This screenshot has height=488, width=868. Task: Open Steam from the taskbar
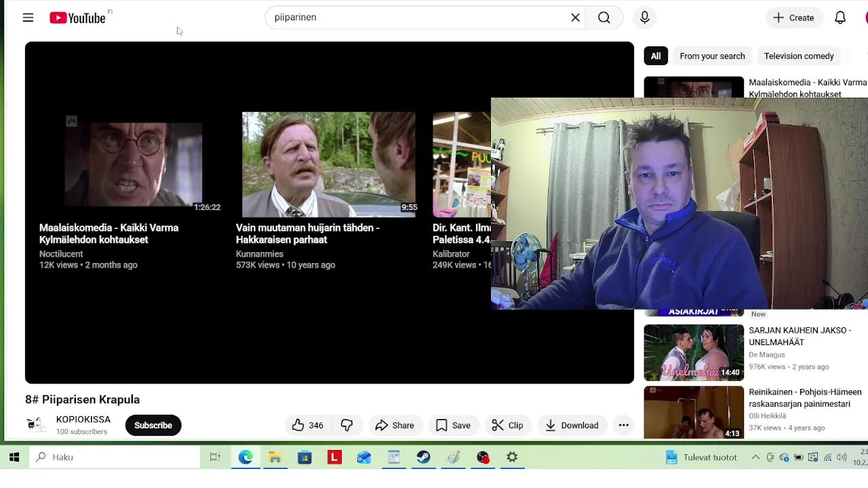(x=423, y=457)
